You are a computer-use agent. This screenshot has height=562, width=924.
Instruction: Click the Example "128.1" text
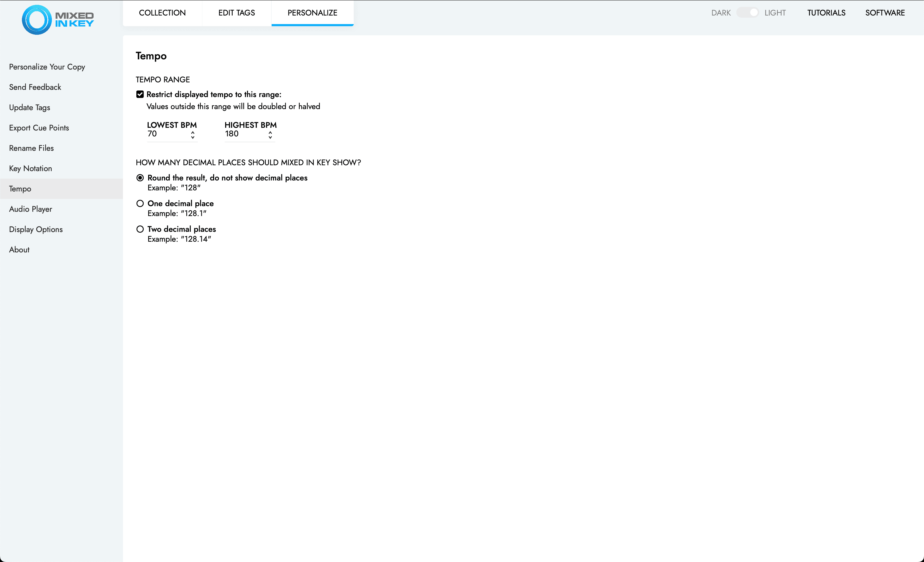177,213
